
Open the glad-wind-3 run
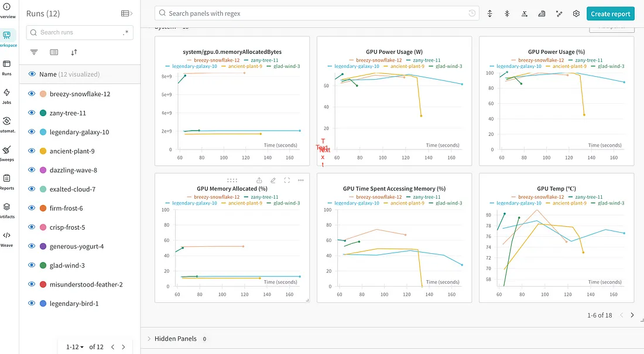pos(67,265)
